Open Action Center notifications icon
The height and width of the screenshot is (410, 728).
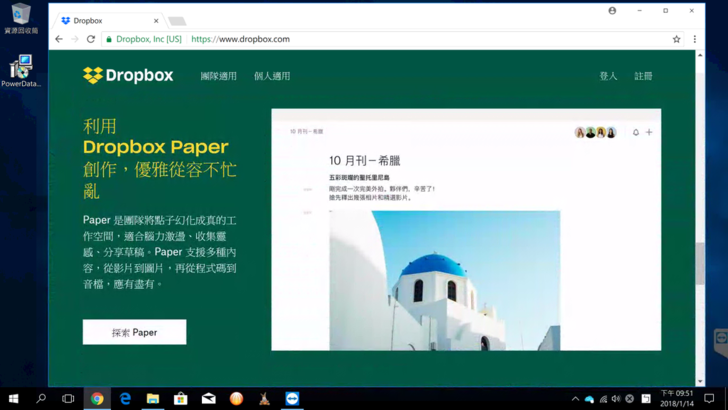click(x=709, y=398)
